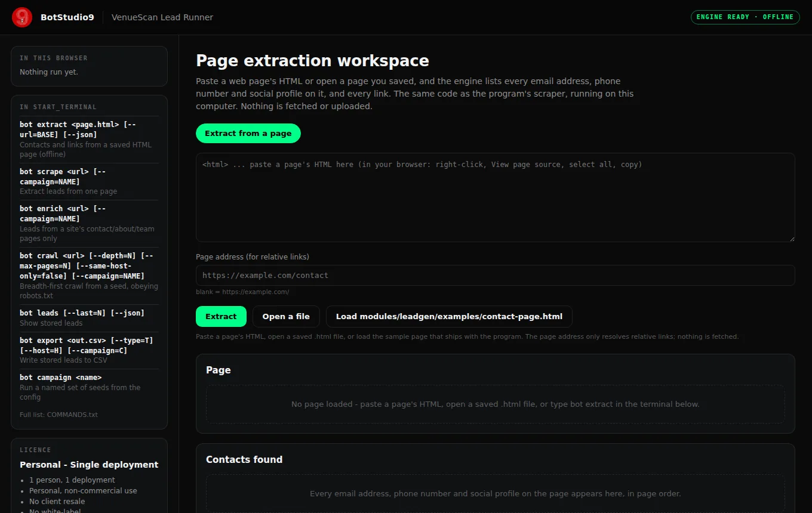Image resolution: width=812 pixels, height=513 pixels.
Task: Click the Engine Ready Offline status badge
Action: click(x=745, y=17)
